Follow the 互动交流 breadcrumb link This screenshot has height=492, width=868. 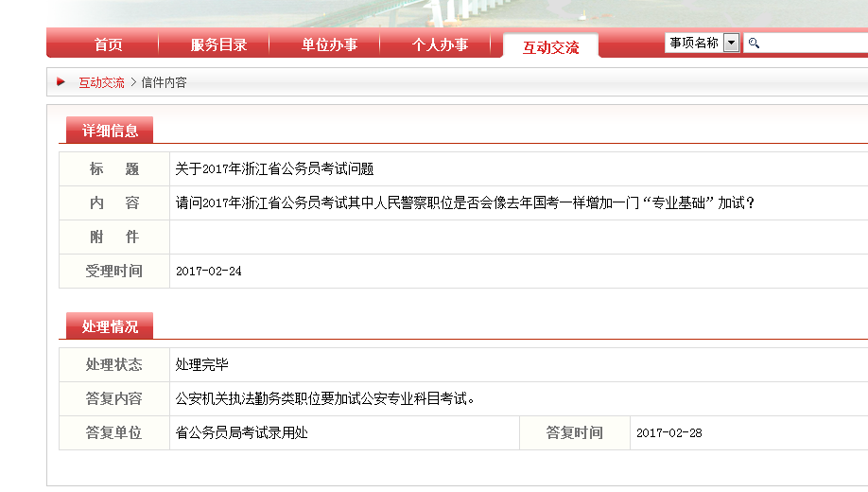point(101,82)
